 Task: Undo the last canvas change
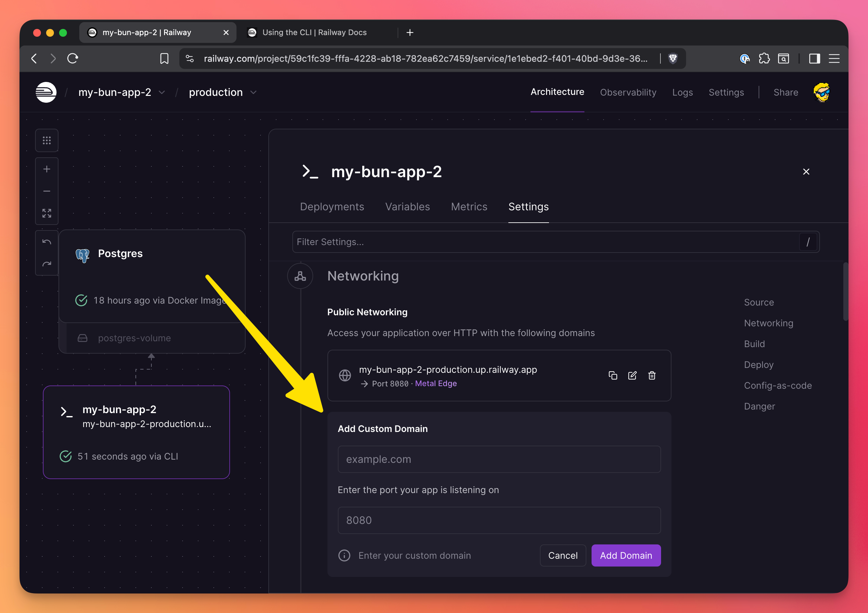46,241
